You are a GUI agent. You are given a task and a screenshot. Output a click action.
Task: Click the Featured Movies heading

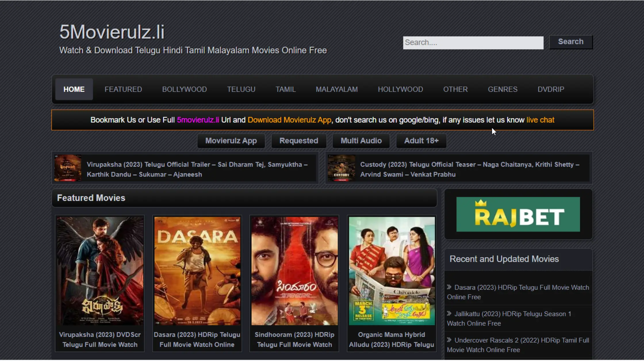[x=91, y=198]
